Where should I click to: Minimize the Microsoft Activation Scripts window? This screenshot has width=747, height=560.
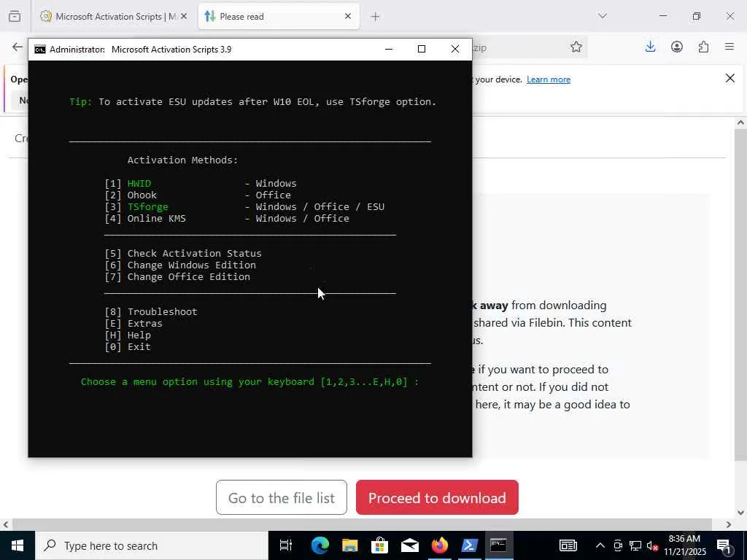(389, 49)
